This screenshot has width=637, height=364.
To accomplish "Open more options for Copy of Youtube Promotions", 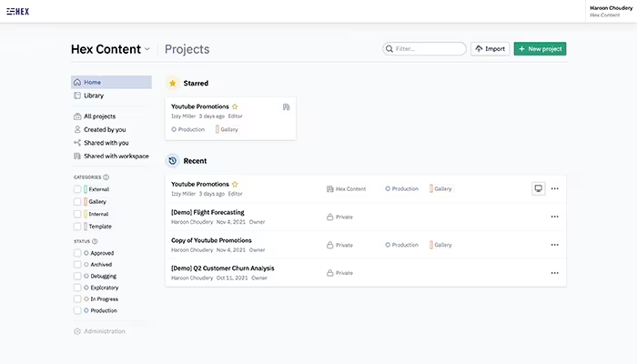I will pyautogui.click(x=554, y=245).
